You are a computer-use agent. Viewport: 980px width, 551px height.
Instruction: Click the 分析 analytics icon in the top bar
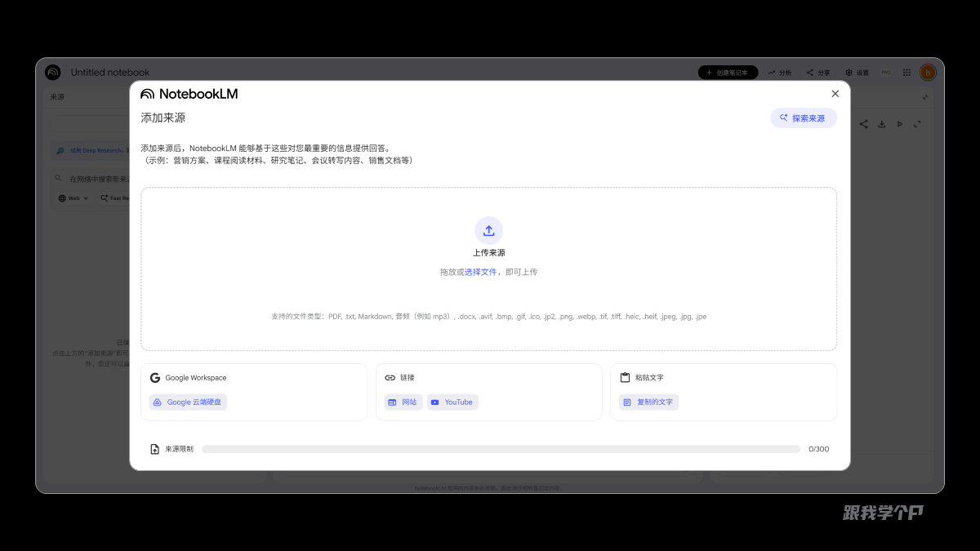[x=780, y=72]
